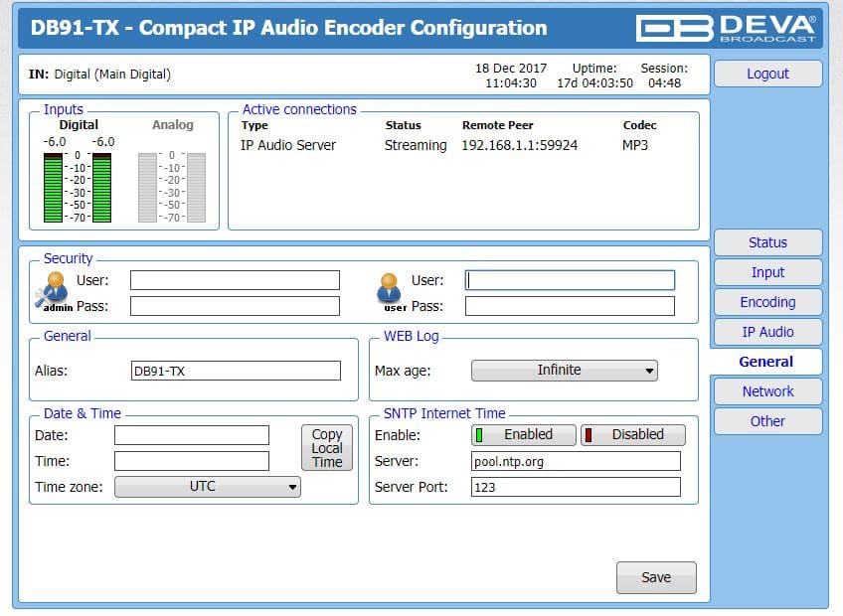Edit the Server Port field 123

tap(576, 487)
